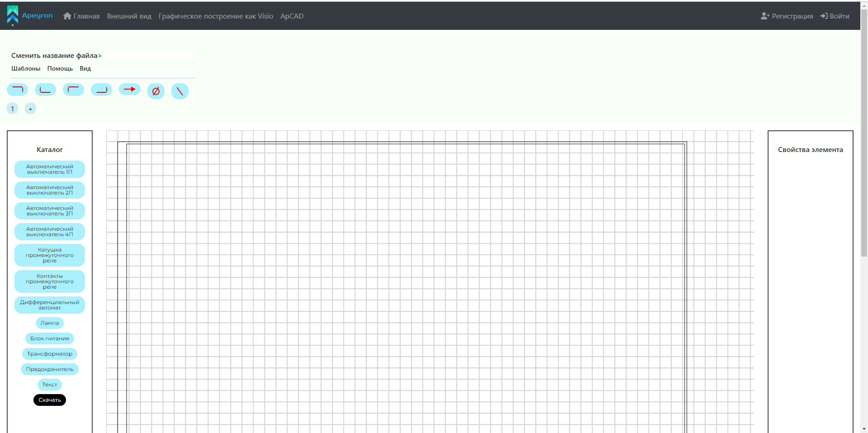The image size is (868, 433).
Task: Click the file name input field
Action: pos(150,55)
